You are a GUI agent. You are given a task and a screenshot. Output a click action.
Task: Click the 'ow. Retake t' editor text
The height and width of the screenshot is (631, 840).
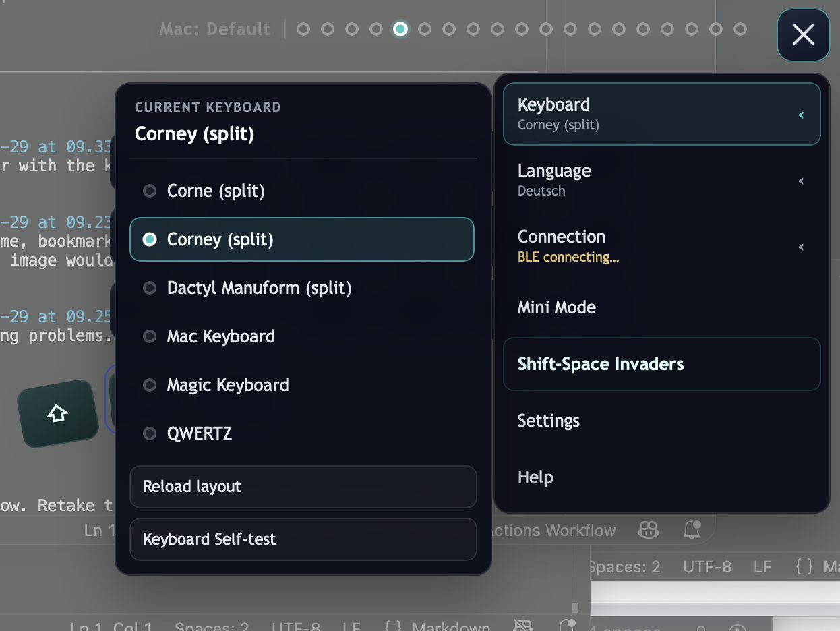click(57, 505)
